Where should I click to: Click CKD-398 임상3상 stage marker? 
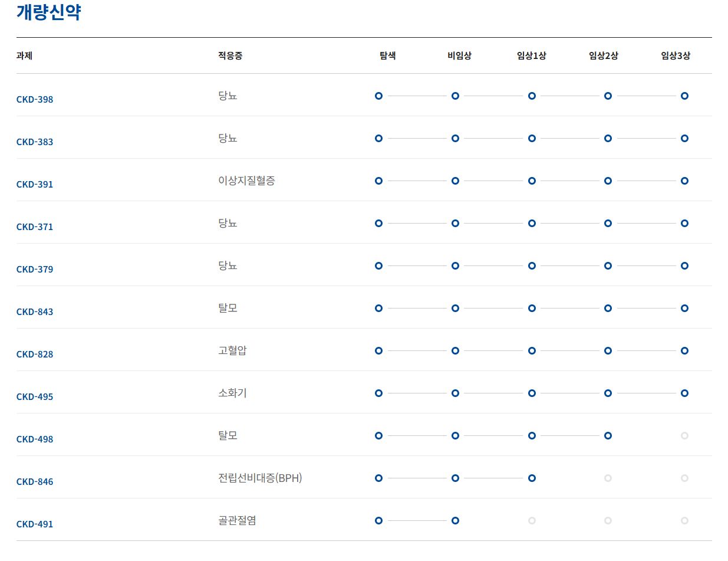[x=684, y=96]
